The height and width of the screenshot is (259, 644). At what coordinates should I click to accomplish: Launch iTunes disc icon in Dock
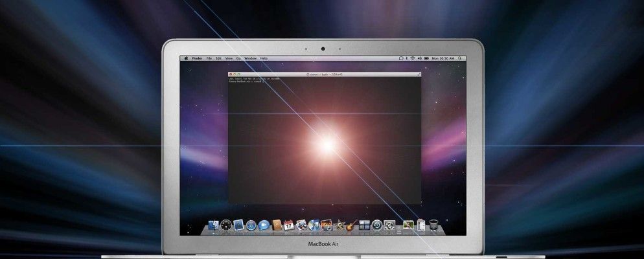point(314,225)
